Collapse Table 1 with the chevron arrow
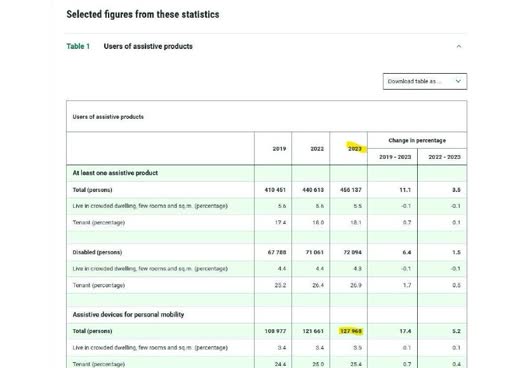Screen dimensions: 520x368 pos(459,46)
